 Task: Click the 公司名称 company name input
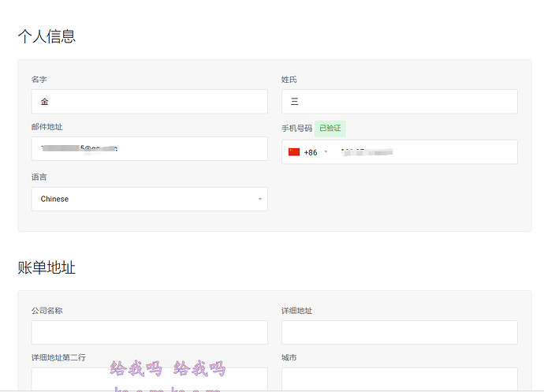pos(150,332)
